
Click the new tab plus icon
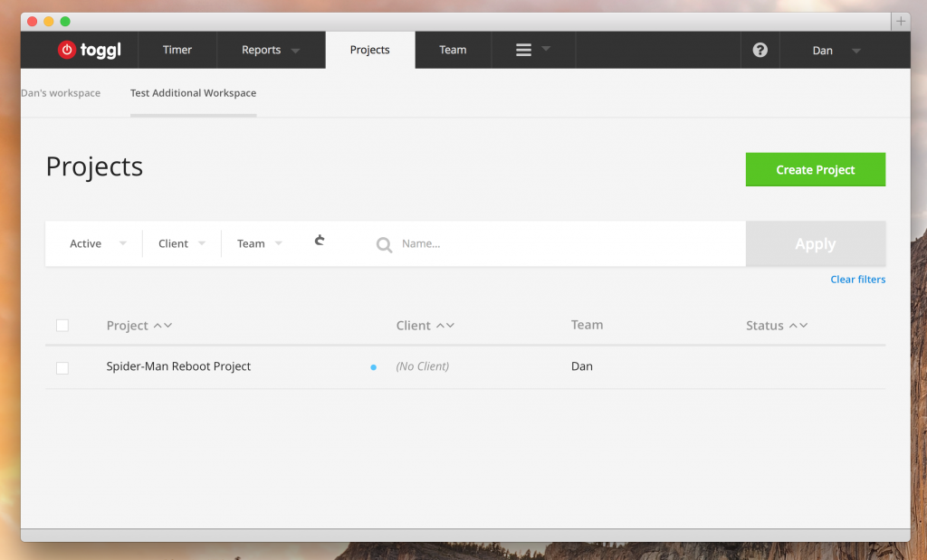tap(900, 21)
